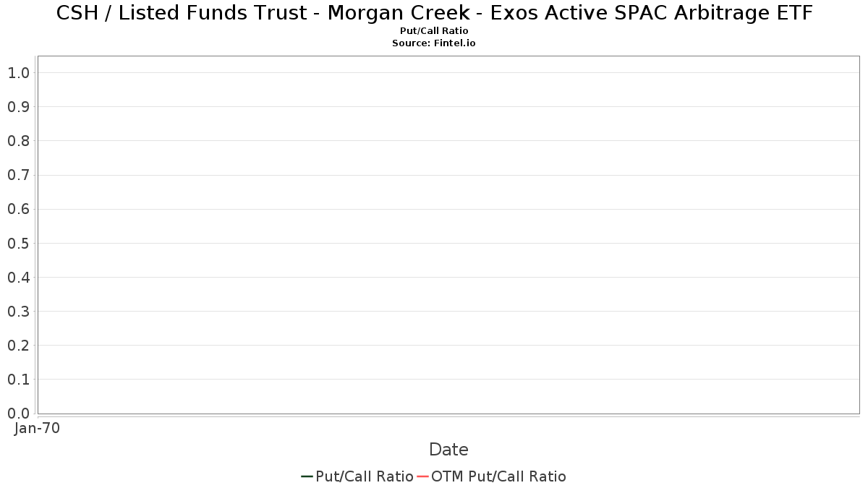The height and width of the screenshot is (488, 868).
Task: Click the 'Put/Call Ratio' subtitle text
Action: [x=434, y=31]
